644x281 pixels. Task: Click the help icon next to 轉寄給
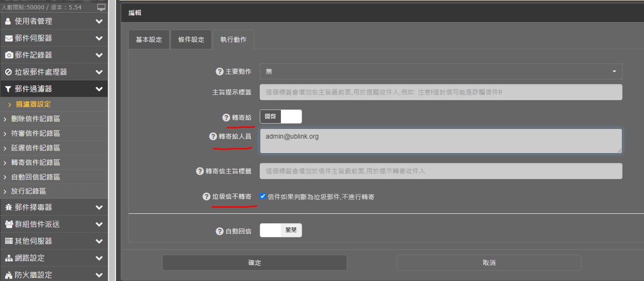pos(226,117)
